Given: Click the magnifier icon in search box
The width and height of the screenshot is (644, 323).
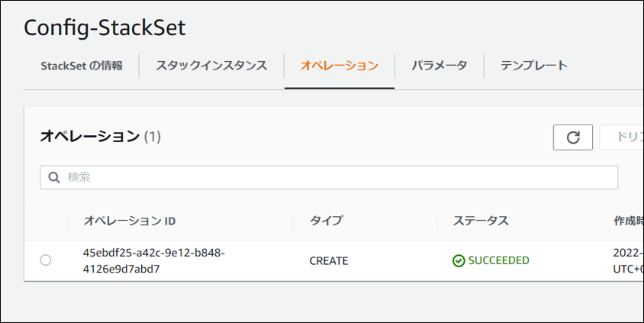Looking at the screenshot, I should point(54,177).
